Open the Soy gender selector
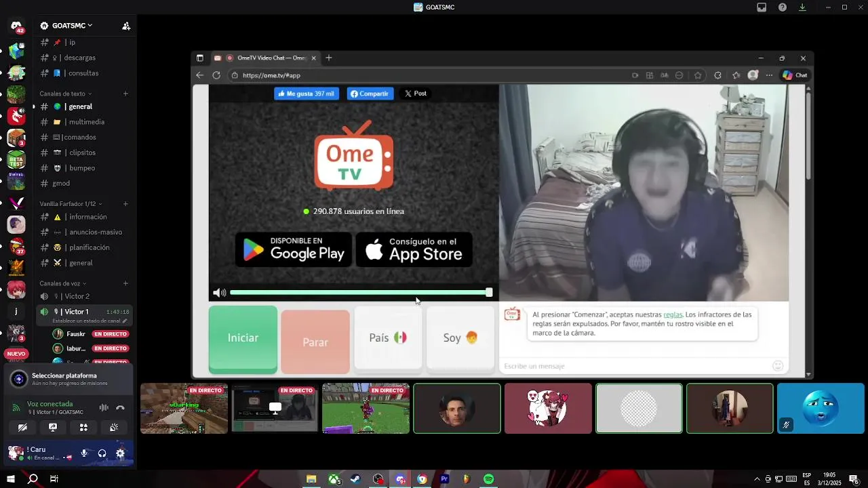This screenshot has width=868, height=488. [x=460, y=338]
